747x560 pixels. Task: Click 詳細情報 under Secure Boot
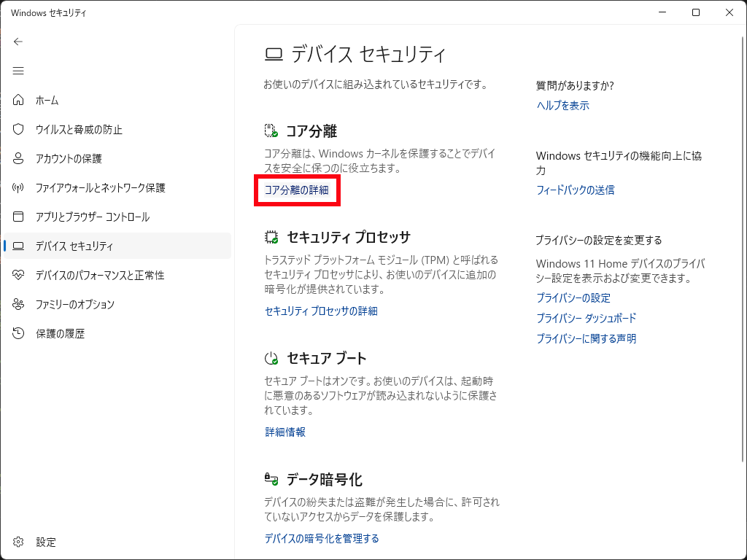285,432
